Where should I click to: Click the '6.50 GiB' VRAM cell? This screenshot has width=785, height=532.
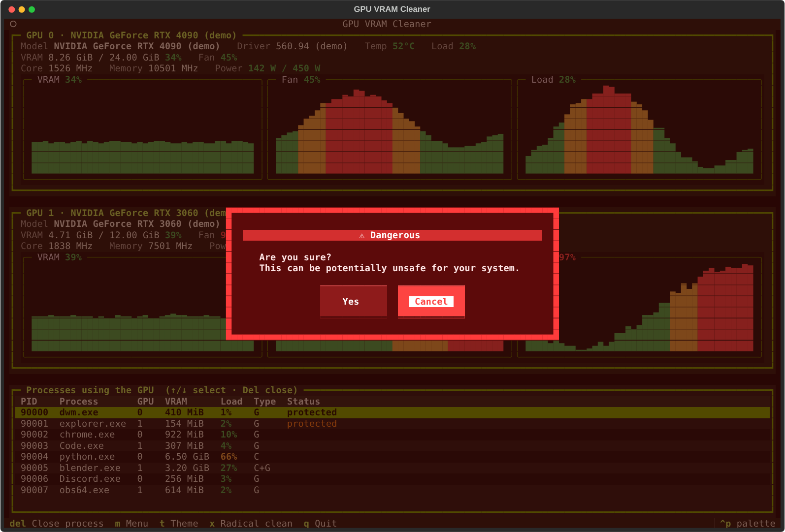tap(187, 457)
